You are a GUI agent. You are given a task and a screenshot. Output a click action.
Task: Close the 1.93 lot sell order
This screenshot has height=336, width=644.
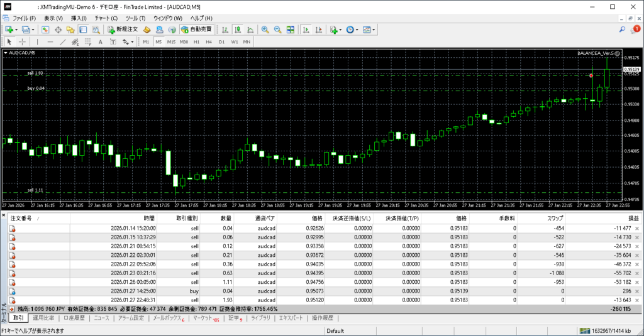tap(636, 301)
